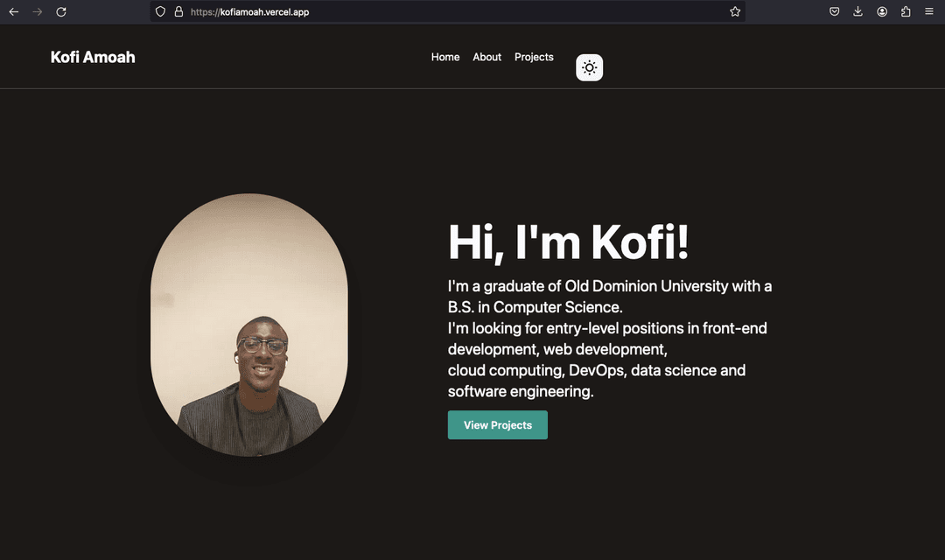Click the oval profile photo

[x=248, y=325]
